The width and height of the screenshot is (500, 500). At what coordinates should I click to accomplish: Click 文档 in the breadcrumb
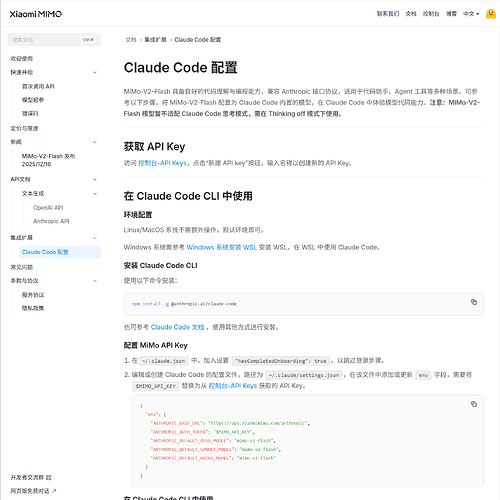[x=131, y=40]
